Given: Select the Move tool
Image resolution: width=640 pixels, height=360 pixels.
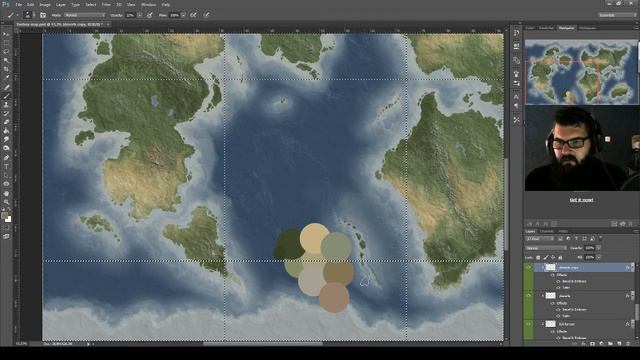Looking at the screenshot, I should 6,34.
